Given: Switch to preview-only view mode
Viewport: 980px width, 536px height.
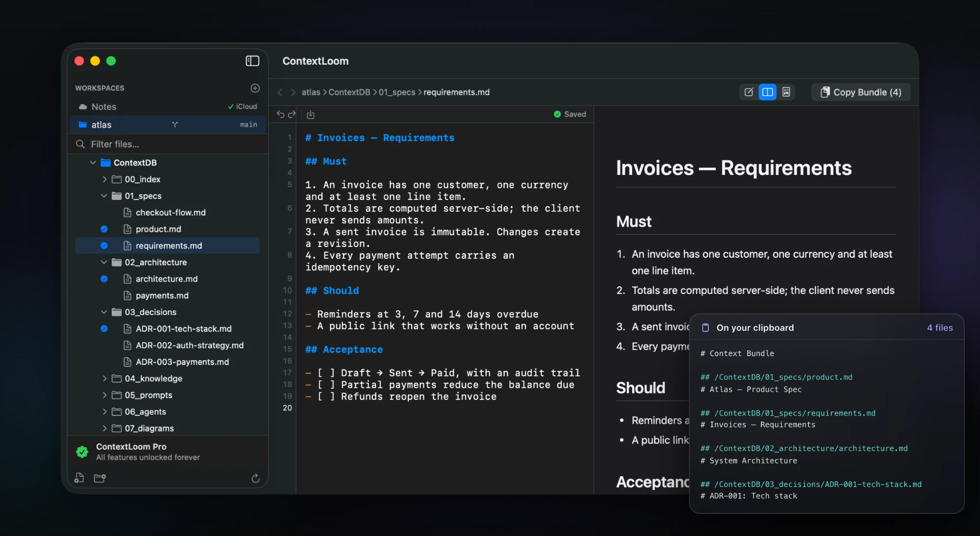Looking at the screenshot, I should (786, 92).
